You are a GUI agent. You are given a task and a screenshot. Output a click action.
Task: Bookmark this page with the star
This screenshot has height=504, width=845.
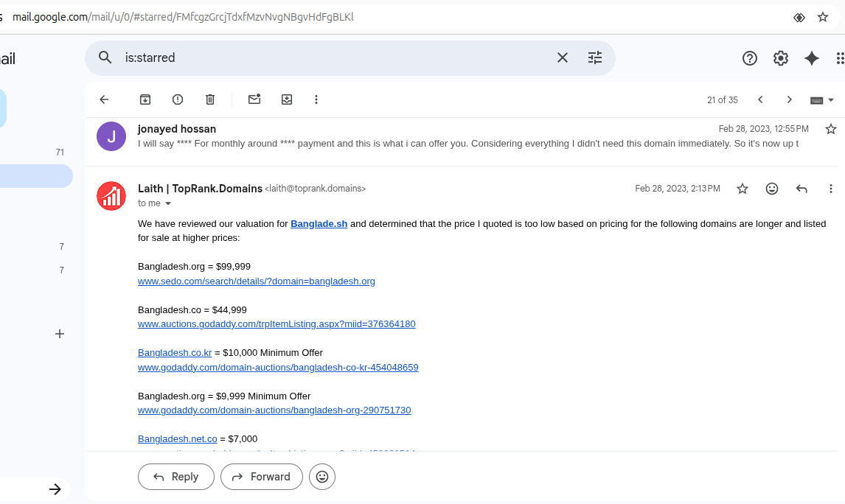point(823,17)
